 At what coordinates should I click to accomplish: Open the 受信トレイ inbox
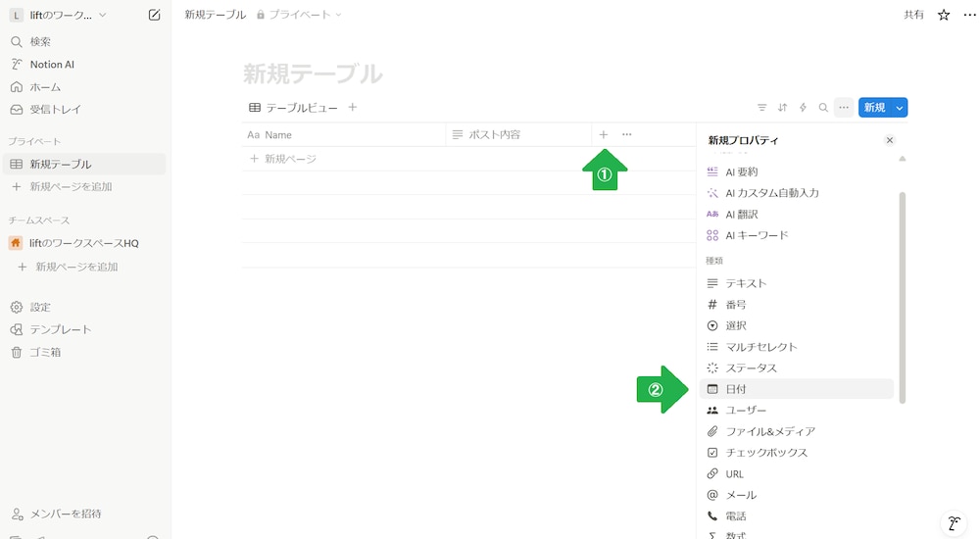tap(84, 110)
